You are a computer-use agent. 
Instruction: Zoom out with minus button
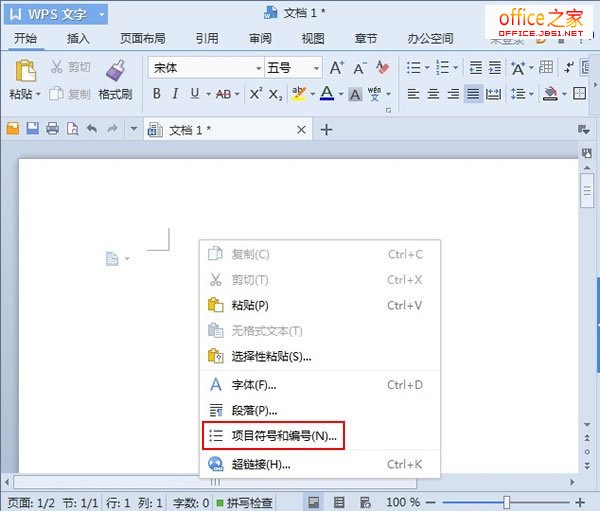[430, 502]
